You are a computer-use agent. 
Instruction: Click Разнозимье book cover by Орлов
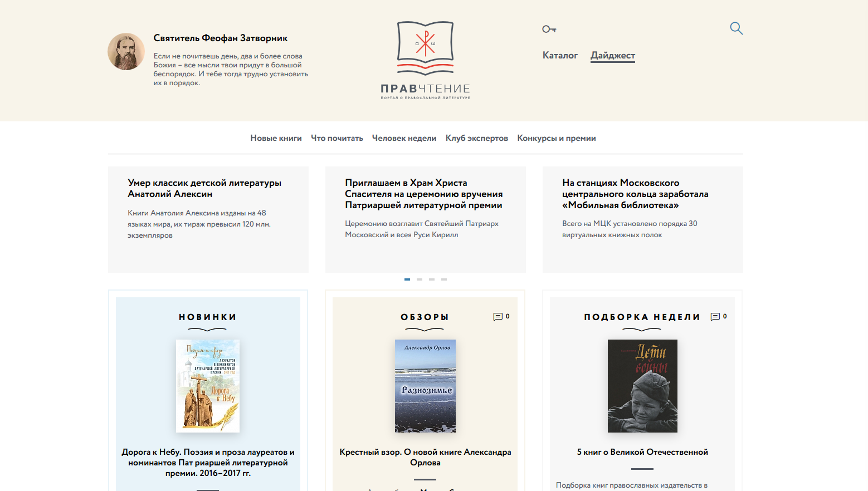425,386
